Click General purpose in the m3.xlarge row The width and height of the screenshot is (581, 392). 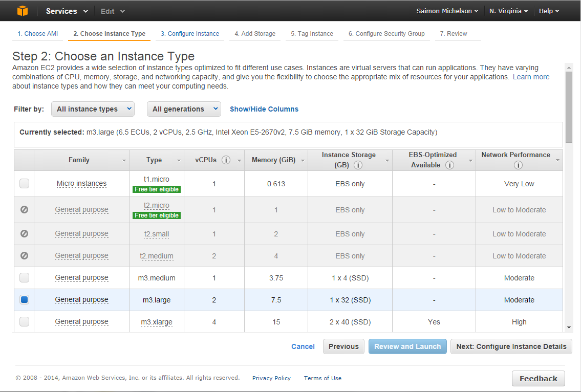pos(81,321)
